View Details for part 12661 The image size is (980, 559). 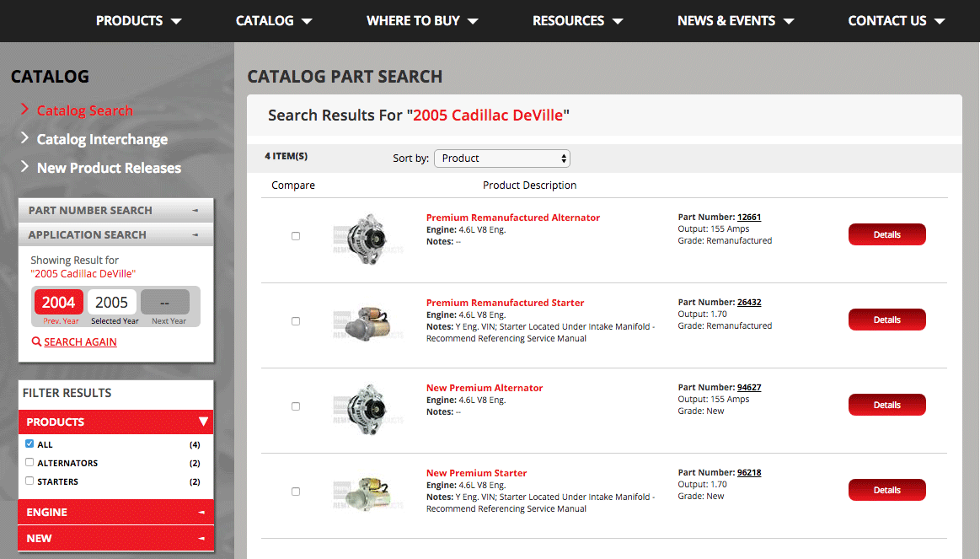click(x=886, y=234)
